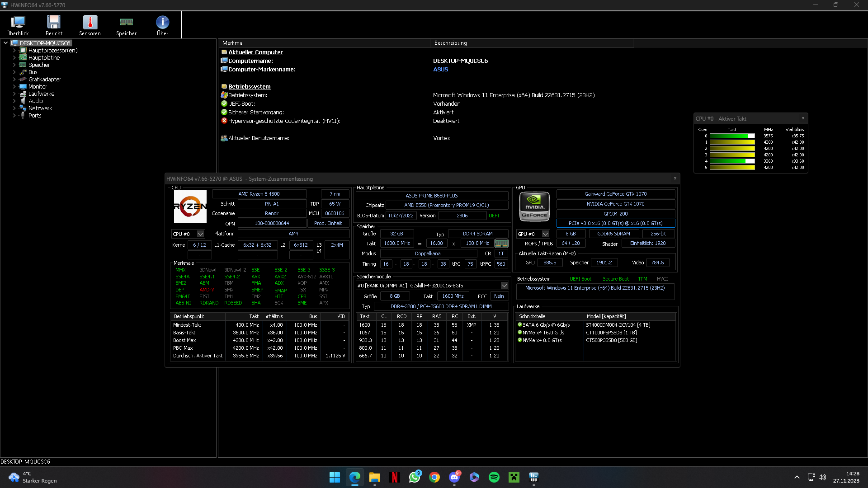Click the memory module icon beside 100.0 MHz
The height and width of the screenshot is (488, 868).
501,243
